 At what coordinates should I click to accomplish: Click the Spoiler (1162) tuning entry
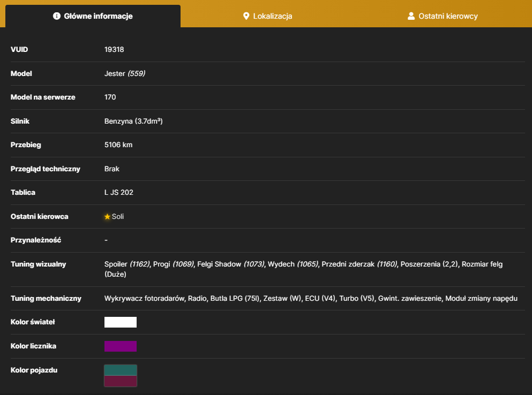127,264
